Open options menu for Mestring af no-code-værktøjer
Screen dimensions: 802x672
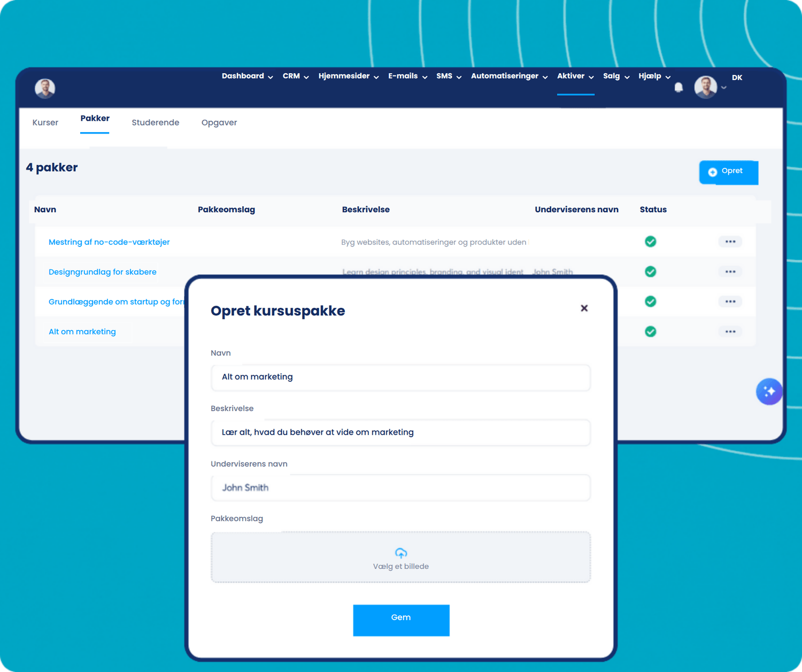coord(730,242)
